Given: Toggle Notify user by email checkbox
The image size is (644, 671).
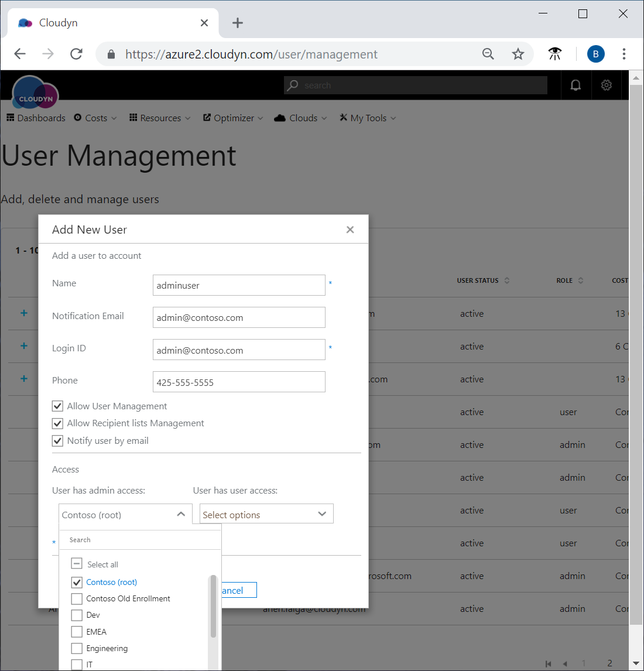Looking at the screenshot, I should coord(57,441).
